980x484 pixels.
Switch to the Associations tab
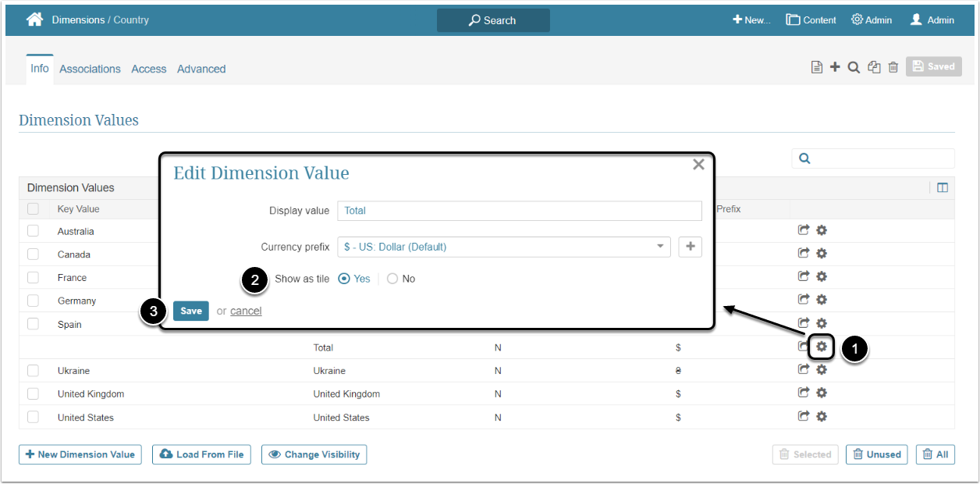90,69
